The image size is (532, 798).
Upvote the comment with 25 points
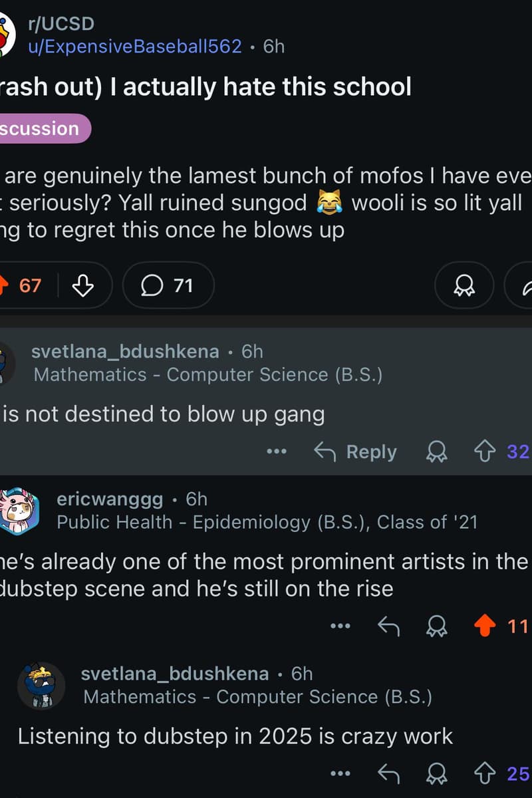(x=485, y=773)
